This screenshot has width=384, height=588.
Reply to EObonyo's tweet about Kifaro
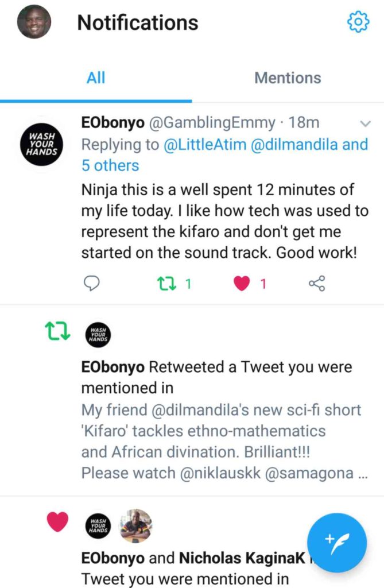pos(91,283)
